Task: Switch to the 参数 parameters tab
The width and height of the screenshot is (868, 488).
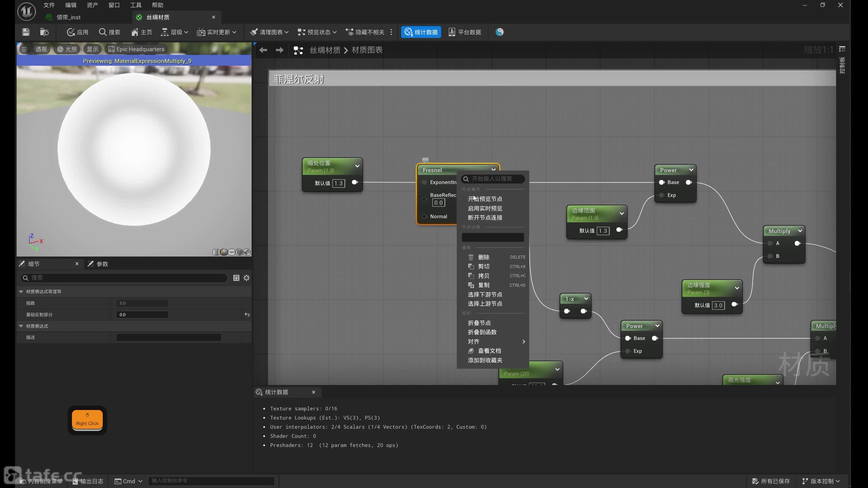Action: [x=98, y=264]
